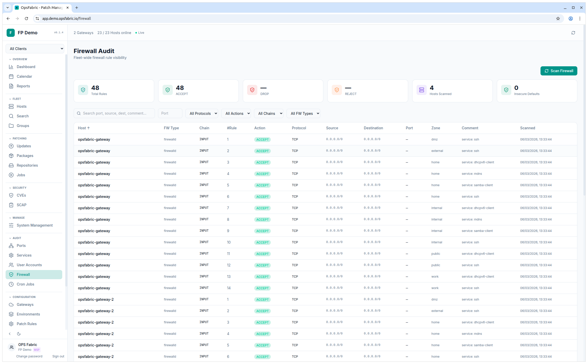Toggle dark mode at sidebar bottom

tap(19, 334)
